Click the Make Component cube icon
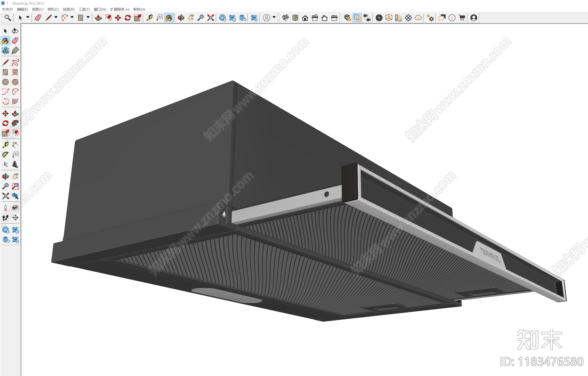Image resolution: width=588 pixels, height=376 pixels. [6, 50]
